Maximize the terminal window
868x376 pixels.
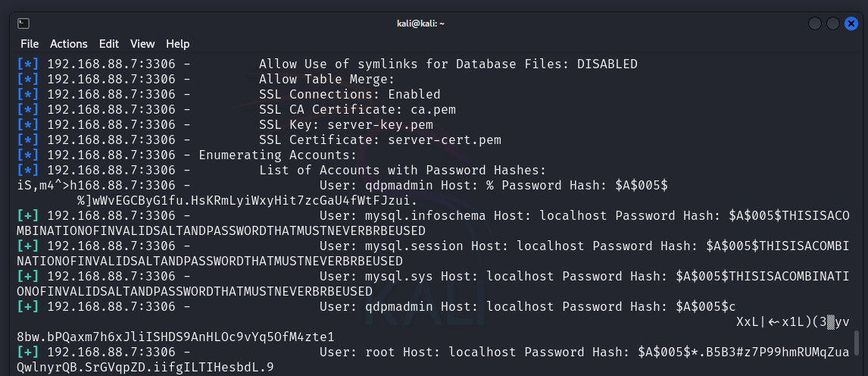[x=832, y=23]
